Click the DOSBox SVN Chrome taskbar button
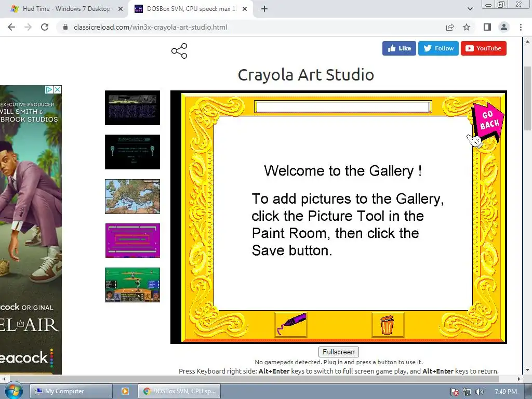The height and width of the screenshot is (399, 532). [179, 391]
